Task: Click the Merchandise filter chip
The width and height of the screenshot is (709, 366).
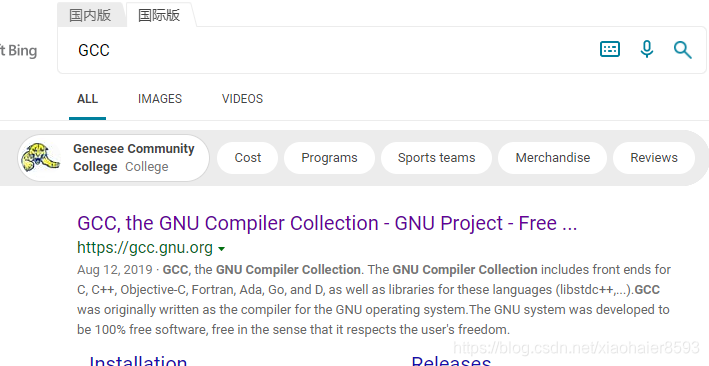Action: click(x=553, y=158)
